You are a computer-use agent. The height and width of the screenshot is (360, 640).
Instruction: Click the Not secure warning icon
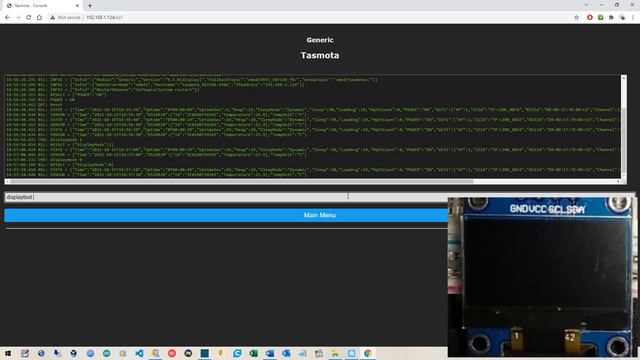click(x=52, y=18)
